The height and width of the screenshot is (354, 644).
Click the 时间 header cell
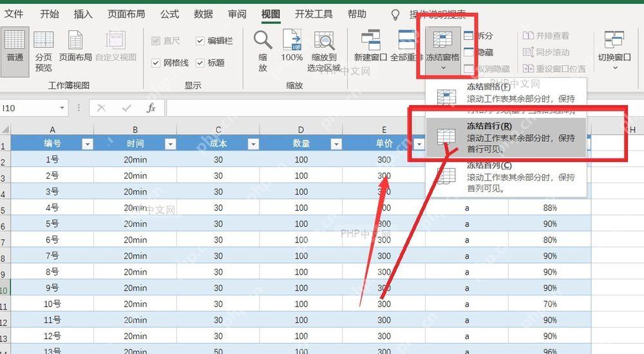pos(135,144)
